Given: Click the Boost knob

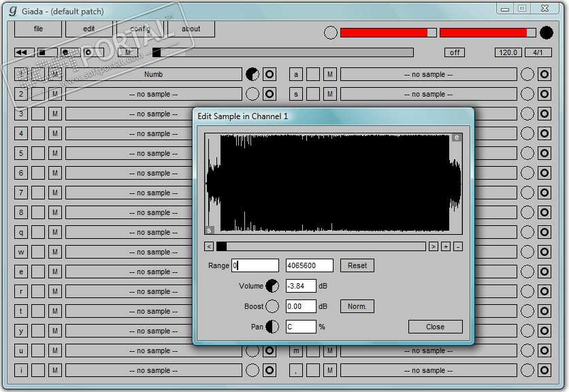Looking at the screenshot, I should click(272, 306).
